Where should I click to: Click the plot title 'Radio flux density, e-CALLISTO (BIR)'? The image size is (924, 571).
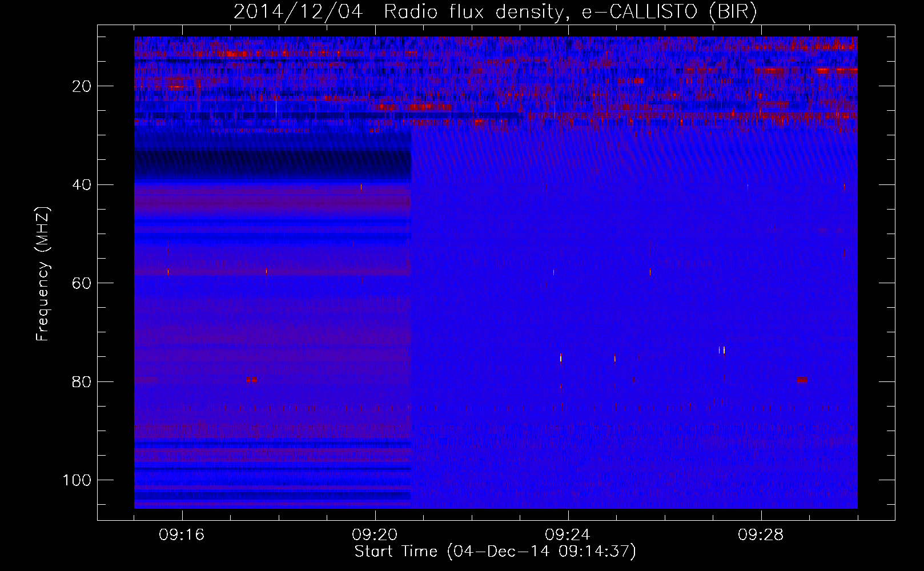click(570, 12)
